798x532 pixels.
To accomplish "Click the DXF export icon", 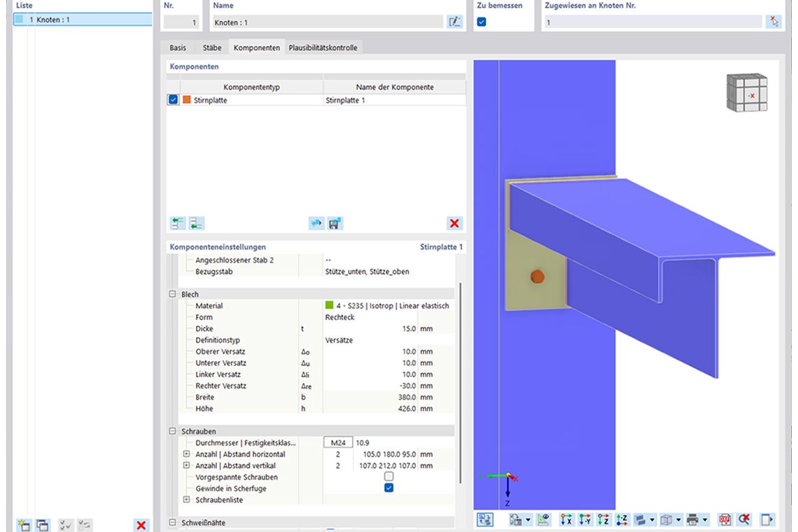I will coord(725,519).
